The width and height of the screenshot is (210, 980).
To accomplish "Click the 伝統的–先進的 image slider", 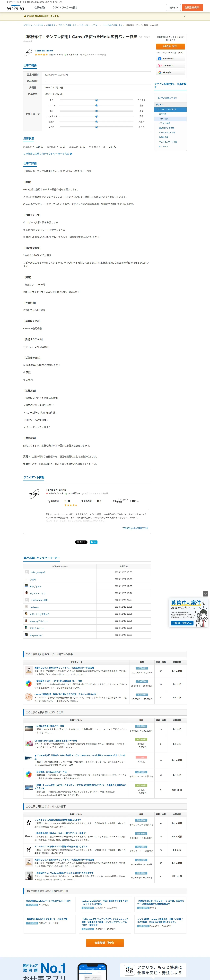I will tap(96, 122).
